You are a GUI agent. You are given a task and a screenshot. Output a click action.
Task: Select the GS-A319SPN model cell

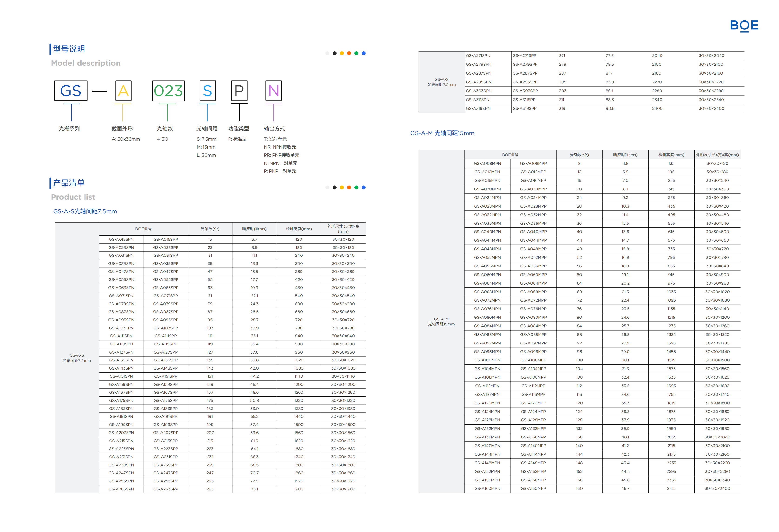click(478, 109)
